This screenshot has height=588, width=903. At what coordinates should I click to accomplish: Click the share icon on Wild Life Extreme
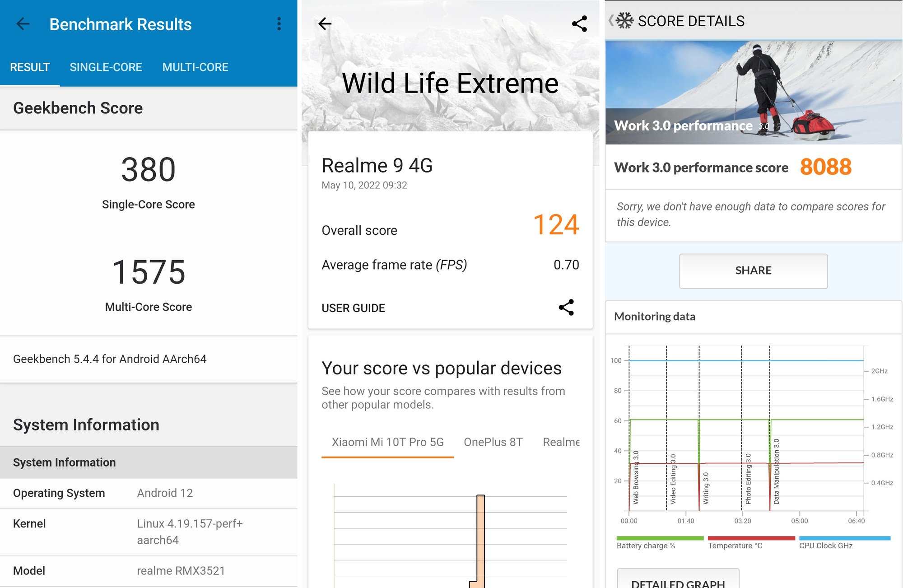click(578, 23)
